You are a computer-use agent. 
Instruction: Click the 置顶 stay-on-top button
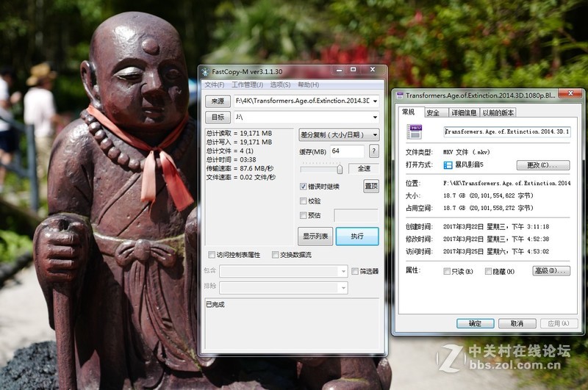coord(371,187)
